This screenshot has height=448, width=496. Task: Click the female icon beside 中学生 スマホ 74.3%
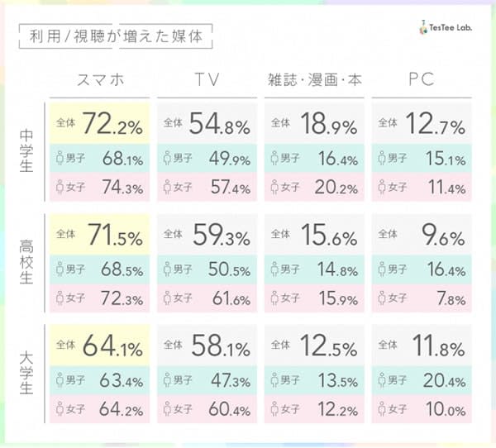(x=60, y=187)
